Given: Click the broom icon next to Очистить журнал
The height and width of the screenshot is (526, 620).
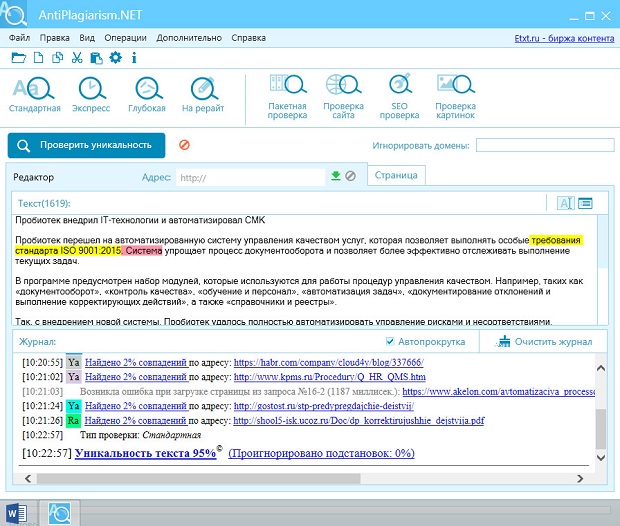Looking at the screenshot, I should click(503, 341).
